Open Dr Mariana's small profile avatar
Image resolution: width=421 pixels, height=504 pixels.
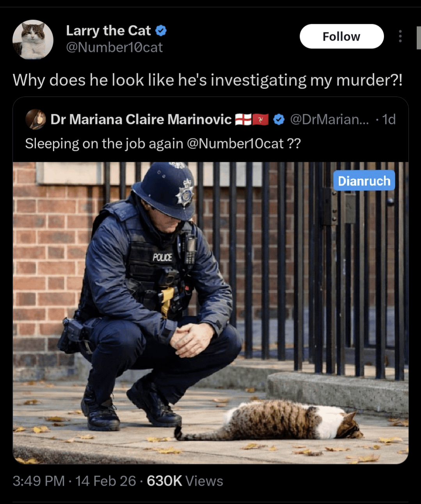click(x=36, y=119)
